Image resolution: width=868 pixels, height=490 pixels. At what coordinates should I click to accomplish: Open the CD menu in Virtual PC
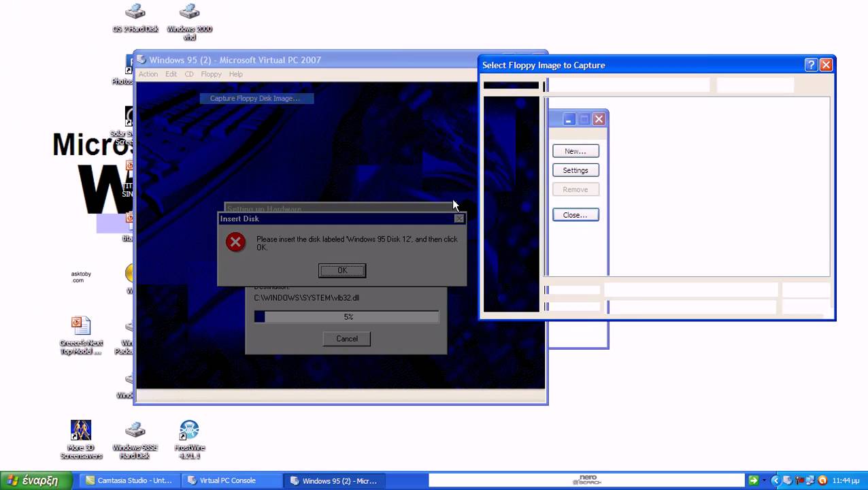click(x=189, y=74)
